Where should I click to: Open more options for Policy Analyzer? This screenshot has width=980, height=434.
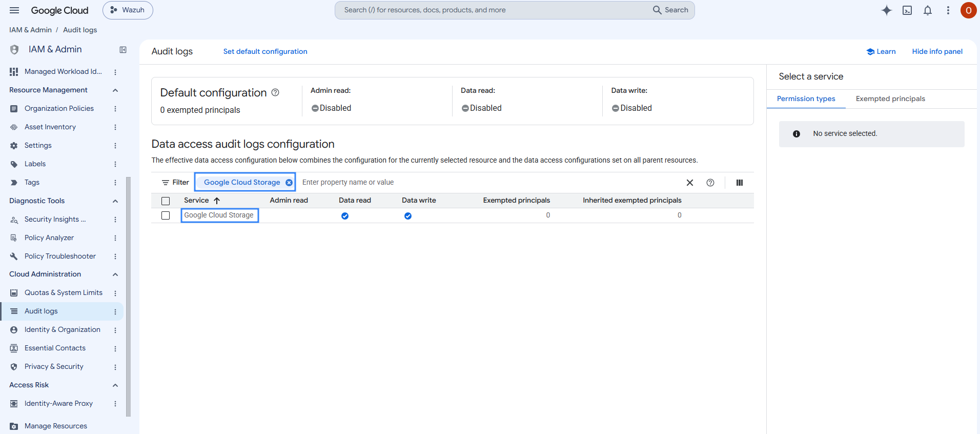point(115,238)
